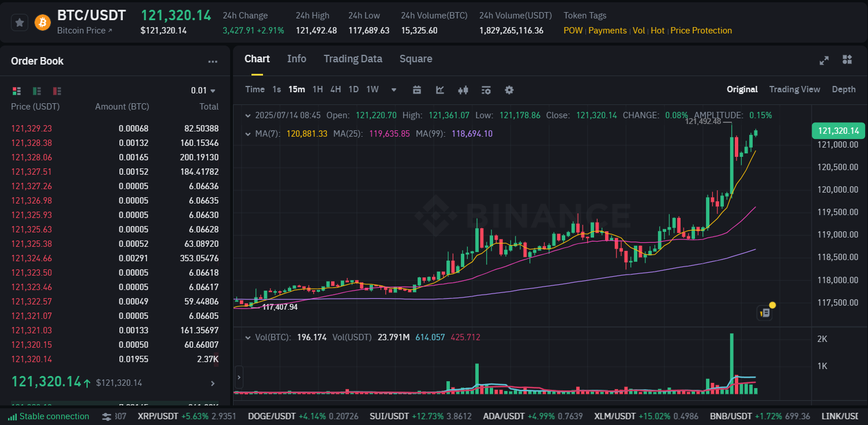The width and height of the screenshot is (868, 425).
Task: Open the chart display settings list icon
Action: 486,89
